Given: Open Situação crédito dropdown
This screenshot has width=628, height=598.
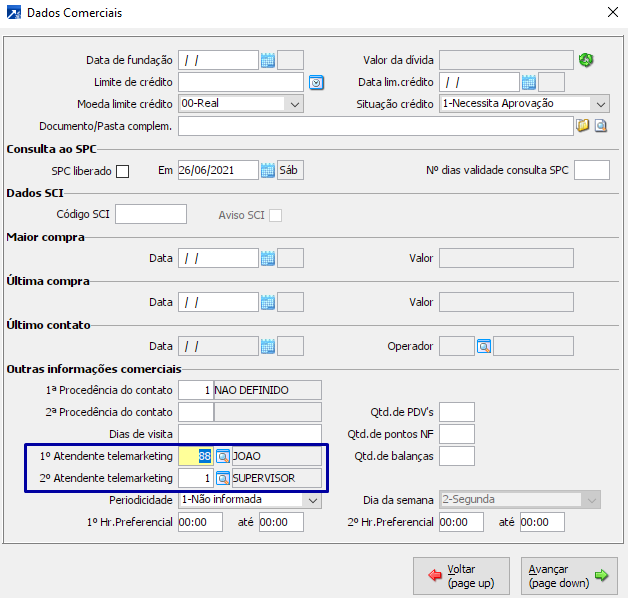Looking at the screenshot, I should coord(600,105).
